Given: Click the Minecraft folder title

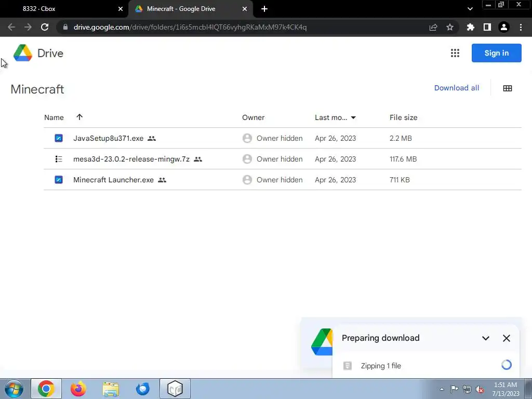Looking at the screenshot, I should tap(37, 89).
